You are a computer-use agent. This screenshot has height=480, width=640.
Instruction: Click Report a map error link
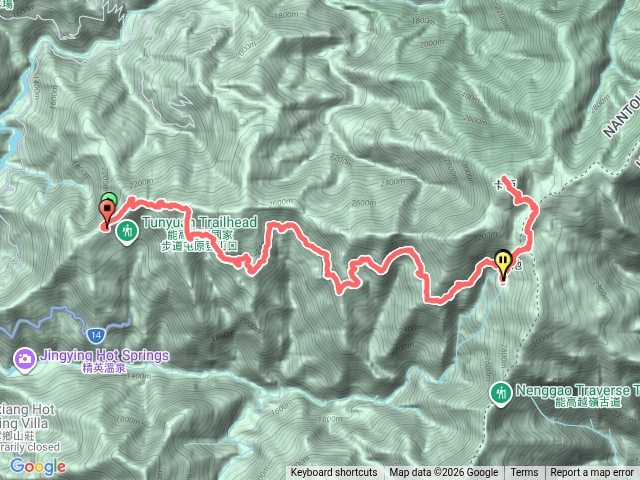click(x=592, y=473)
